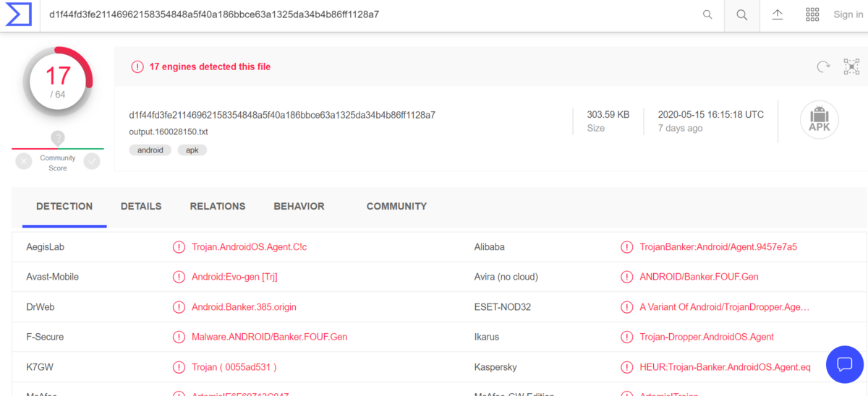This screenshot has height=396, width=868.
Task: Click the '17 engines detected this file' message
Action: click(x=210, y=66)
